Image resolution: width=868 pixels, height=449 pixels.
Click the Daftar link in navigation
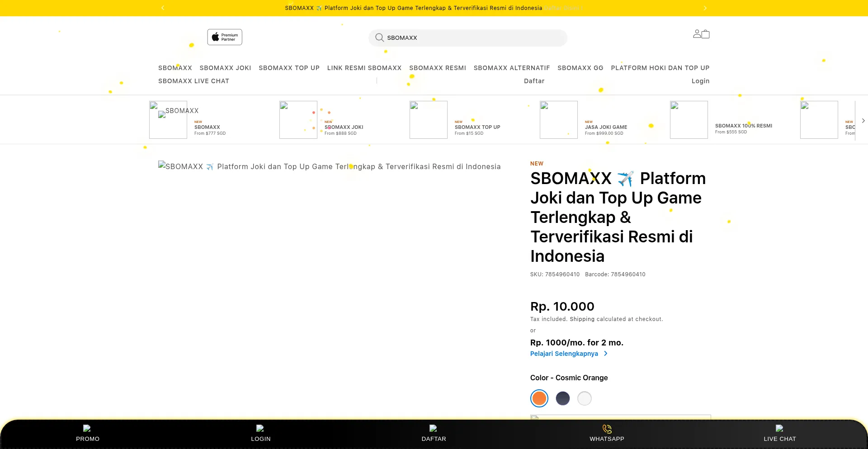point(534,81)
